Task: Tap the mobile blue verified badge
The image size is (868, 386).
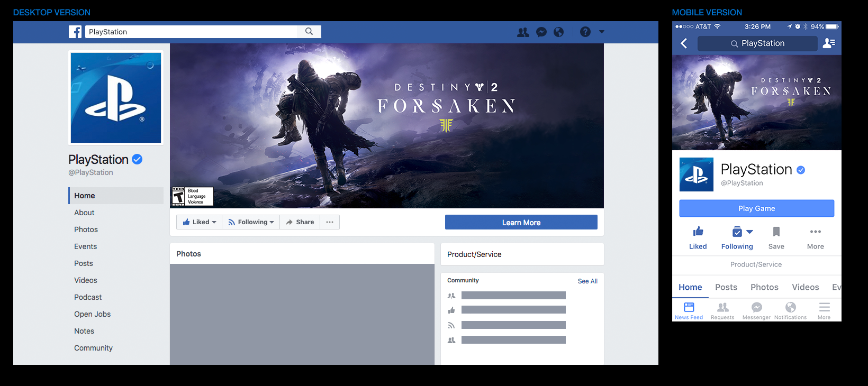Action: click(x=801, y=170)
